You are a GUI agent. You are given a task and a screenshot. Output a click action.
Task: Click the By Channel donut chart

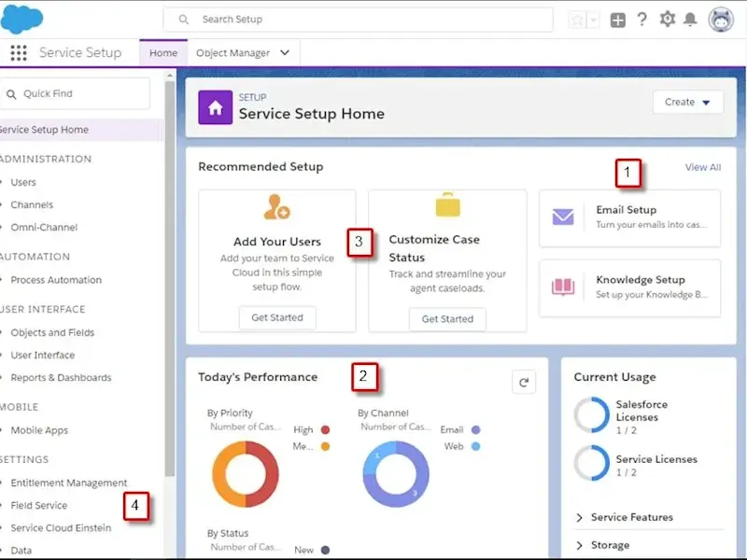click(x=396, y=474)
